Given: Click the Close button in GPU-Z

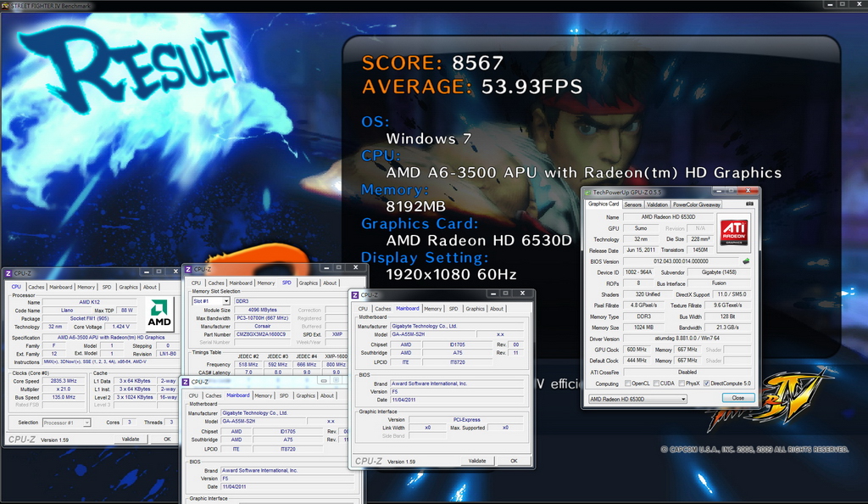Looking at the screenshot, I should pos(738,398).
